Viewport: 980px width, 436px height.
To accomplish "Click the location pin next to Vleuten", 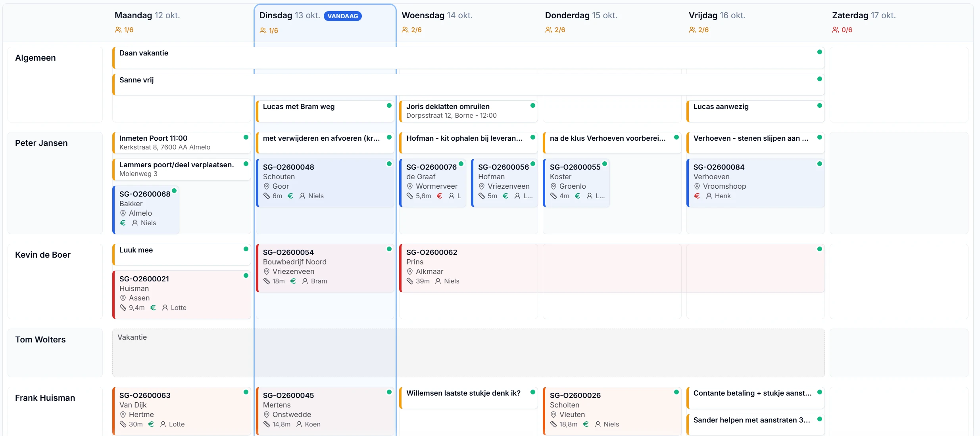I will 553,415.
